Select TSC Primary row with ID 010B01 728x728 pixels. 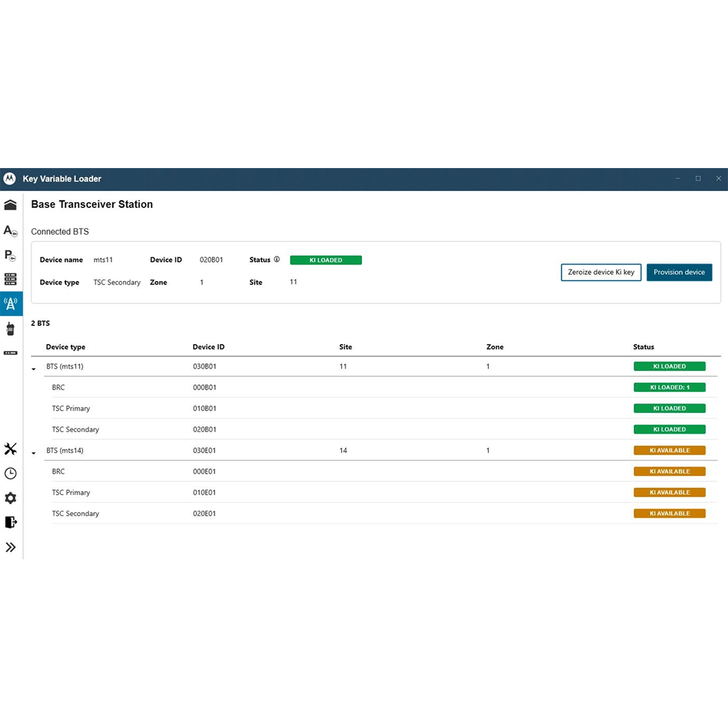click(x=385, y=408)
